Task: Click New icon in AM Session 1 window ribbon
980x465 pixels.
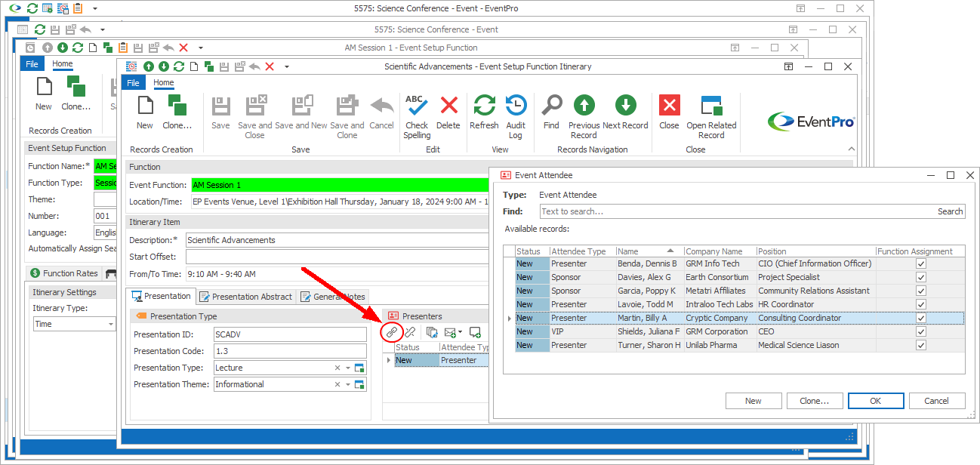Action: tap(44, 93)
